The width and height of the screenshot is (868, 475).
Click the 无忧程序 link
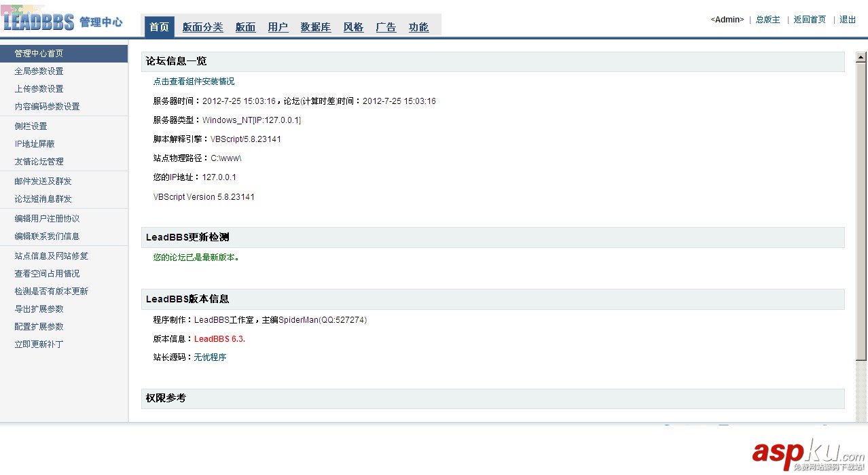(x=210, y=357)
